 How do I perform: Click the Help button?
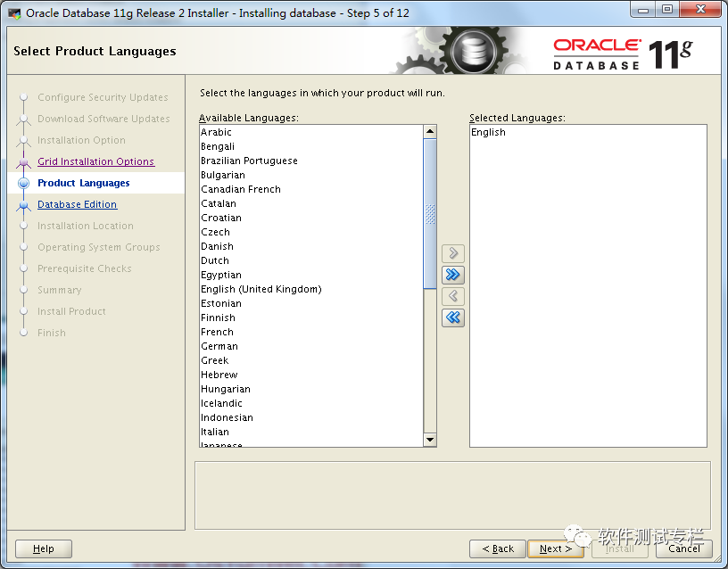(44, 548)
